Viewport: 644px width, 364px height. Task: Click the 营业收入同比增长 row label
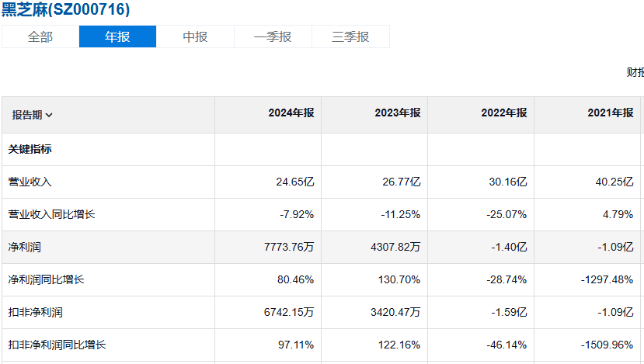coord(52,214)
